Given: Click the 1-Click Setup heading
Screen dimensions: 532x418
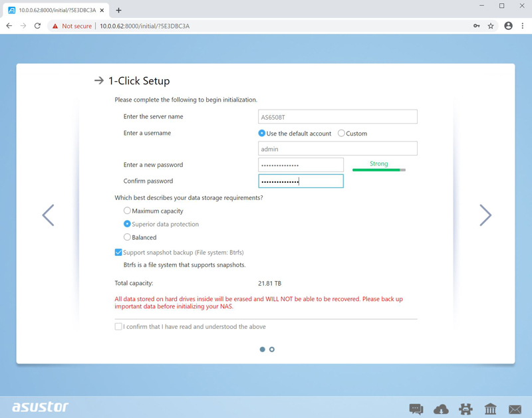Looking at the screenshot, I should (139, 80).
